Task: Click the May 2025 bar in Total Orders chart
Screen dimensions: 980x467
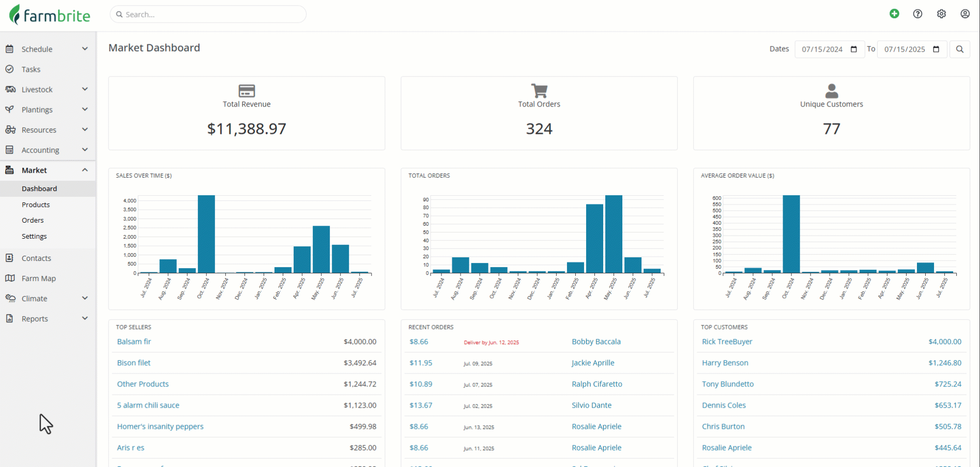Action: (614, 234)
